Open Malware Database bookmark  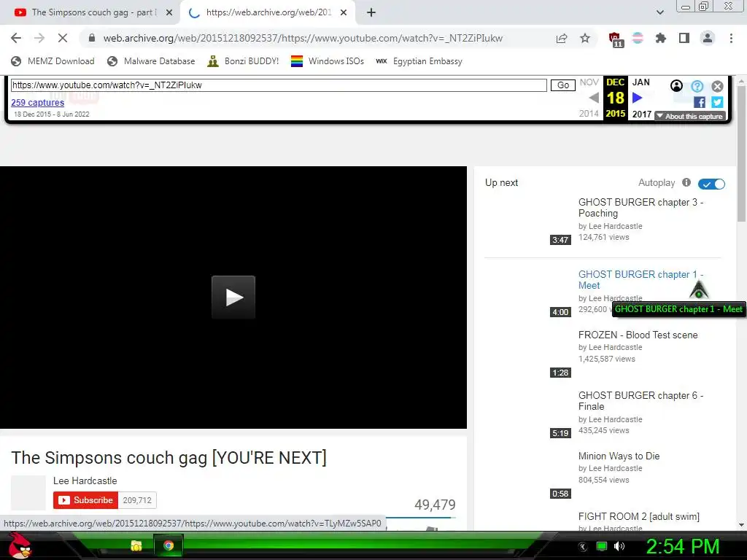pyautogui.click(x=151, y=61)
